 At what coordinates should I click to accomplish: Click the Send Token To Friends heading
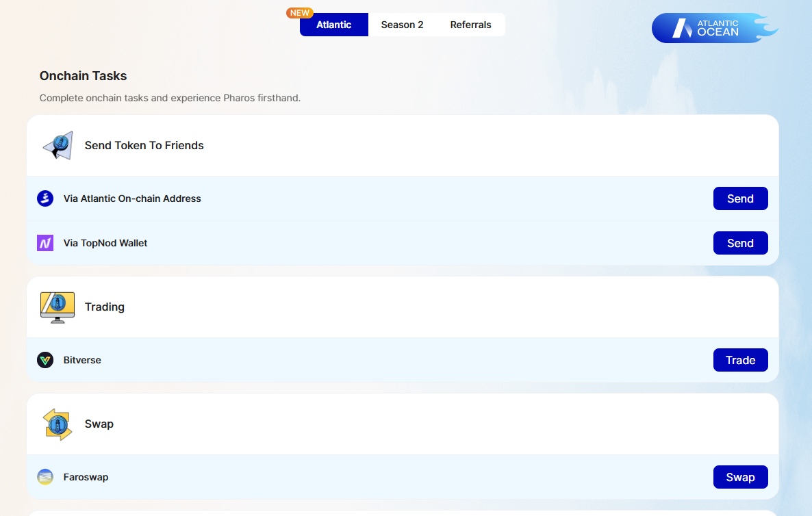pos(144,145)
